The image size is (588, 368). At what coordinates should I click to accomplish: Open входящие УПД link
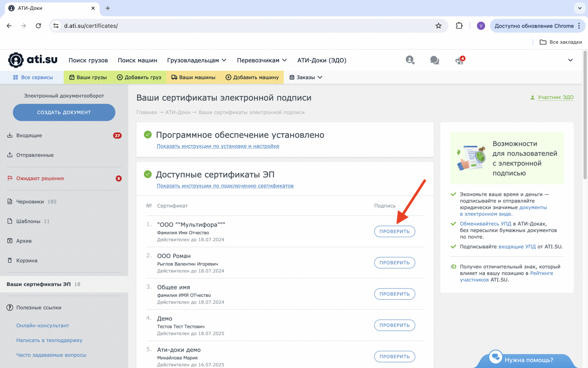click(x=517, y=246)
